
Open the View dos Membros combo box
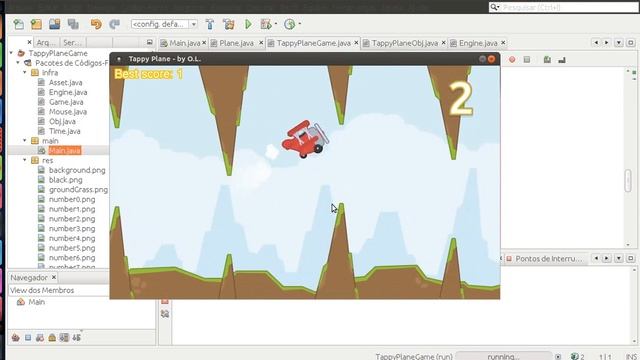tap(59, 290)
